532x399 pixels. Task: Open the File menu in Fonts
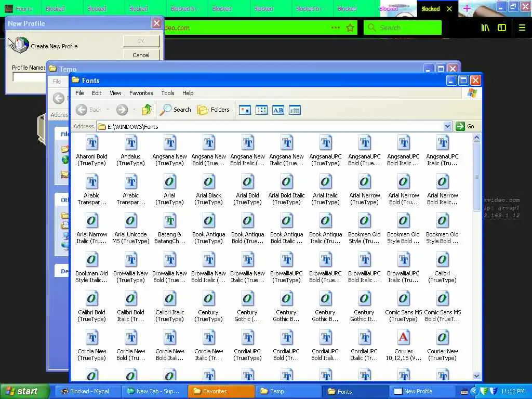click(79, 93)
